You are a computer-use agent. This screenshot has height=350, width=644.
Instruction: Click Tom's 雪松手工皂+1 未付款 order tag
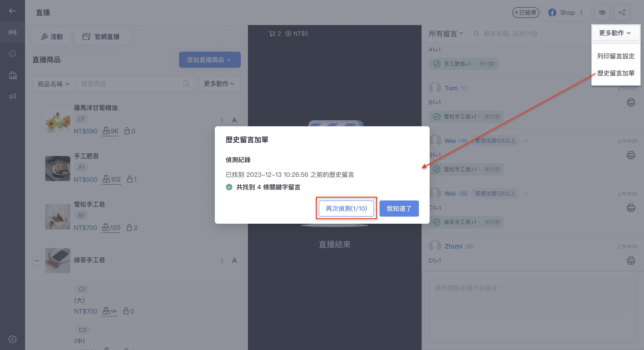point(466,116)
